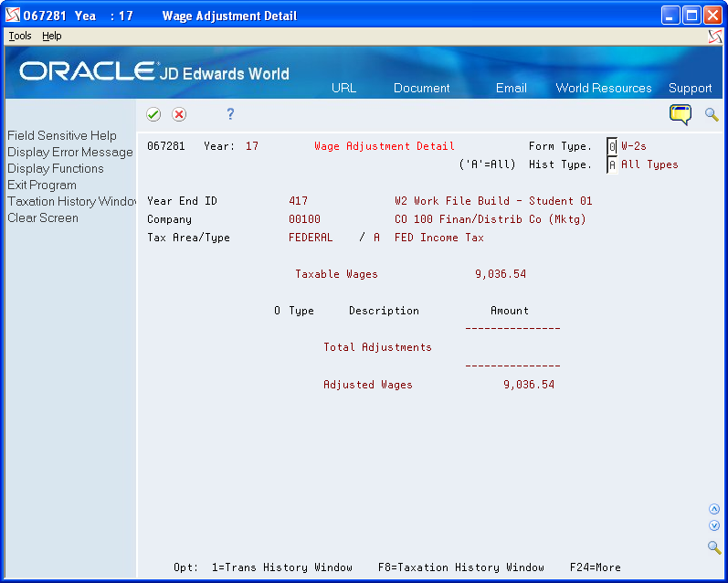Screen dimensions: 728x583
Task: Click W2 Work File Build description
Action: tap(493, 201)
